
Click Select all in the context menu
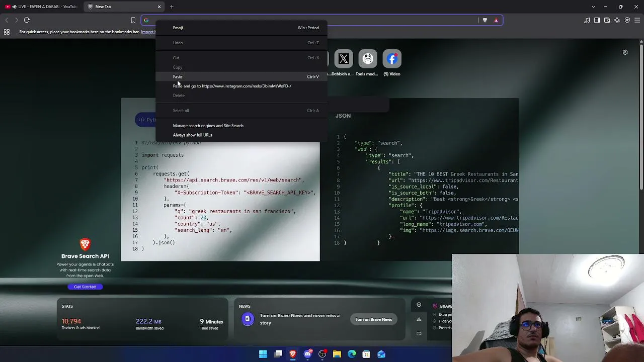click(242, 111)
